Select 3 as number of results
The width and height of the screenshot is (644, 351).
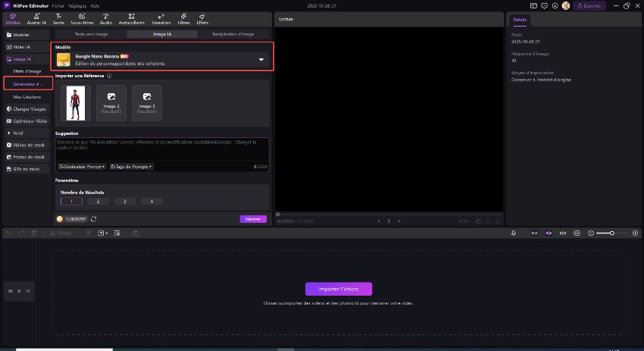[124, 201]
